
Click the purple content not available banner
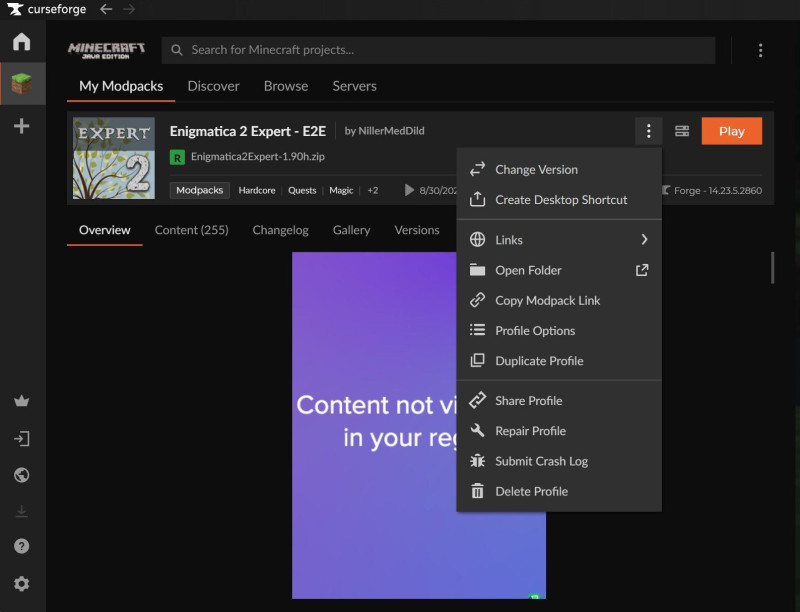point(374,425)
